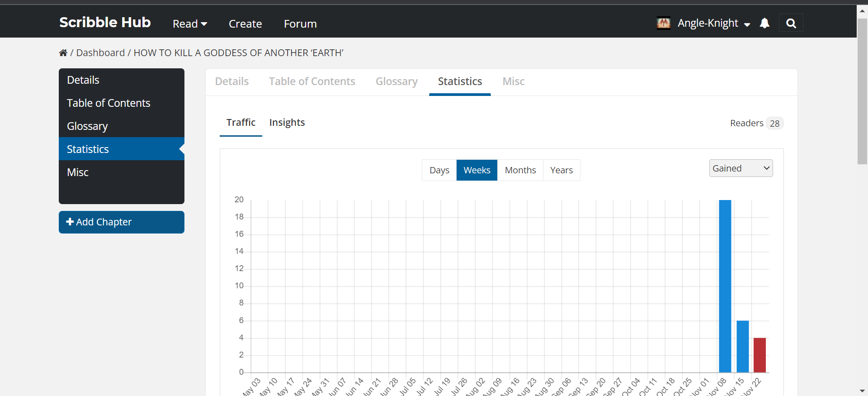Switch to the Insights tab
Screen dimensions: 868x396
pos(287,123)
